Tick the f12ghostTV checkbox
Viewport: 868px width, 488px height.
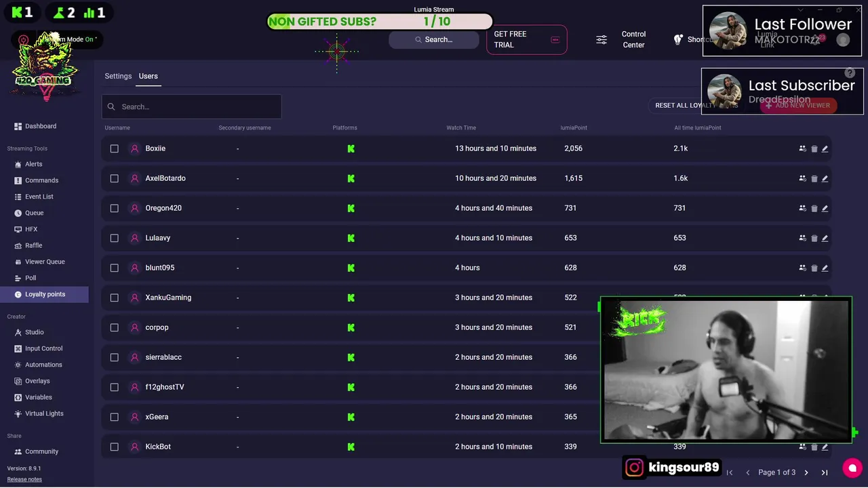coord(114,387)
